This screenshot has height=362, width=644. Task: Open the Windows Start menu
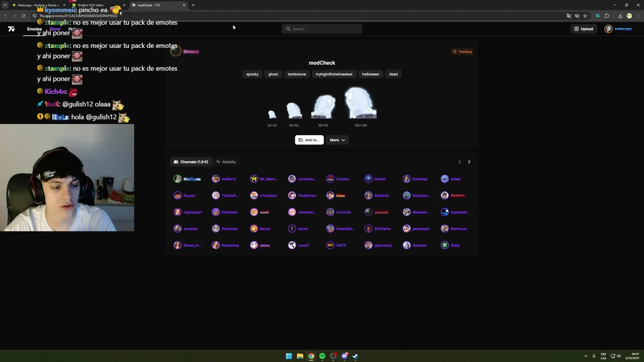pyautogui.click(x=289, y=356)
